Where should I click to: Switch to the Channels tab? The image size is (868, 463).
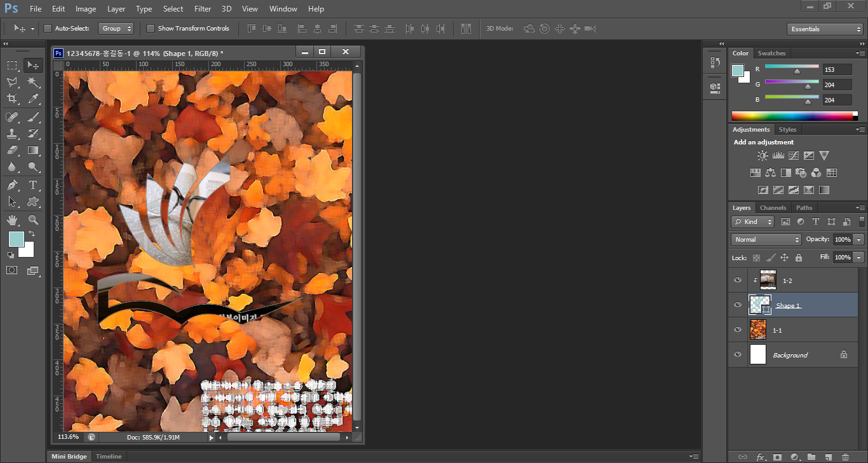773,208
